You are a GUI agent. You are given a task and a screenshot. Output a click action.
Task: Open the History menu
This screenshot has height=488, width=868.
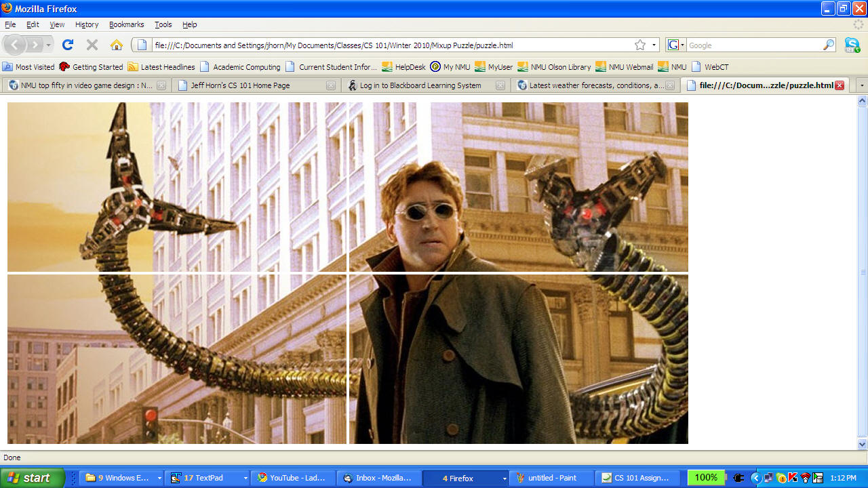click(87, 24)
